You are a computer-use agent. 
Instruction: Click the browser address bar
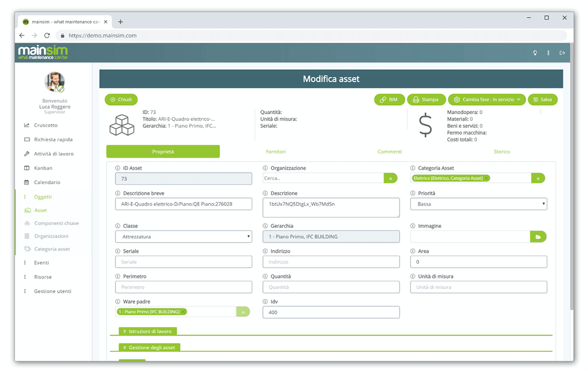pos(311,35)
